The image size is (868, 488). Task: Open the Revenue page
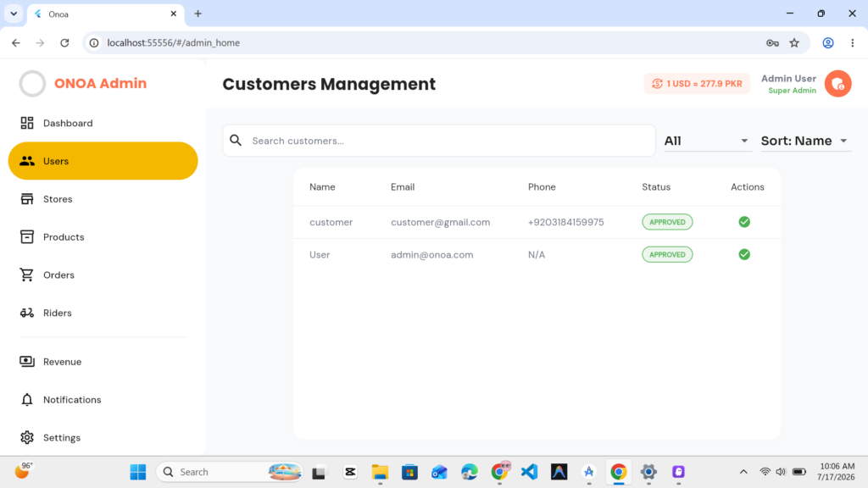pos(103,362)
